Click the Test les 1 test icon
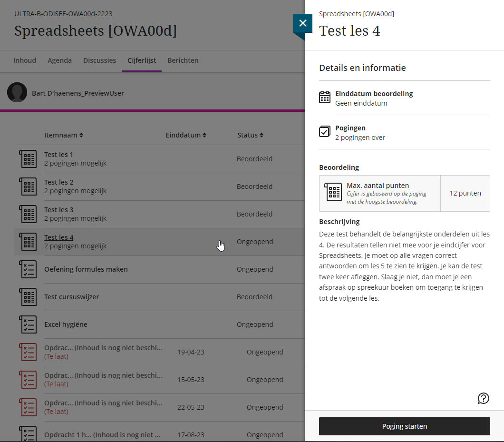 point(28,159)
